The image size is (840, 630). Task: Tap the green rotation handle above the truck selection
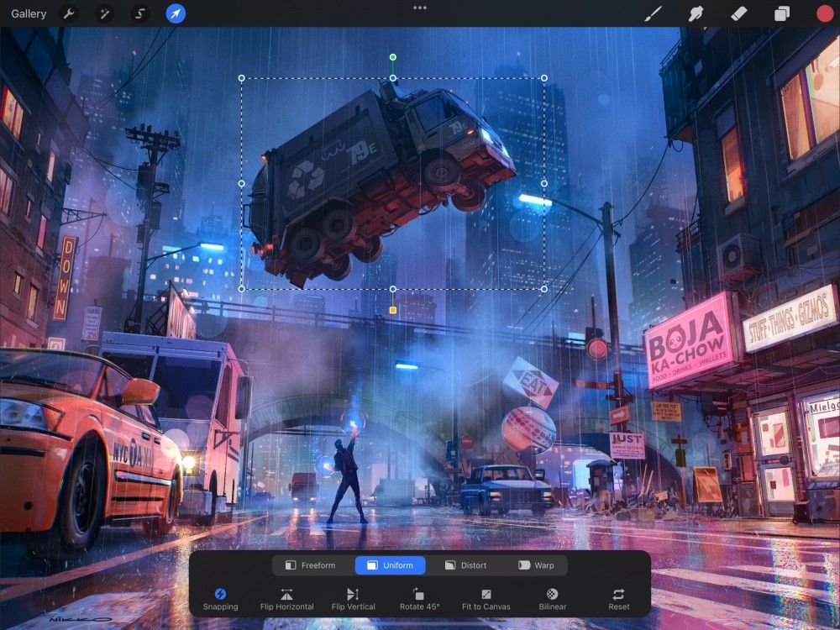[x=391, y=56]
